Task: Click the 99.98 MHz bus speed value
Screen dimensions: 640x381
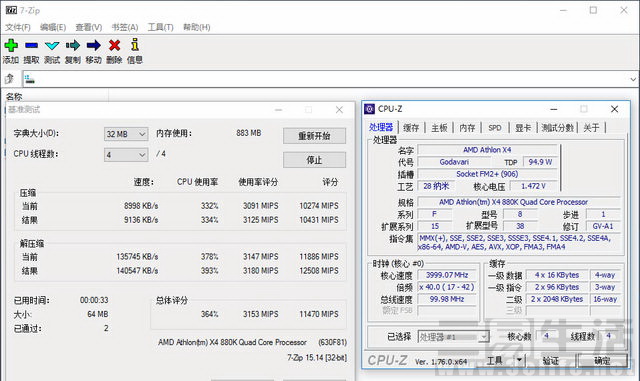Action: pyautogui.click(x=447, y=299)
